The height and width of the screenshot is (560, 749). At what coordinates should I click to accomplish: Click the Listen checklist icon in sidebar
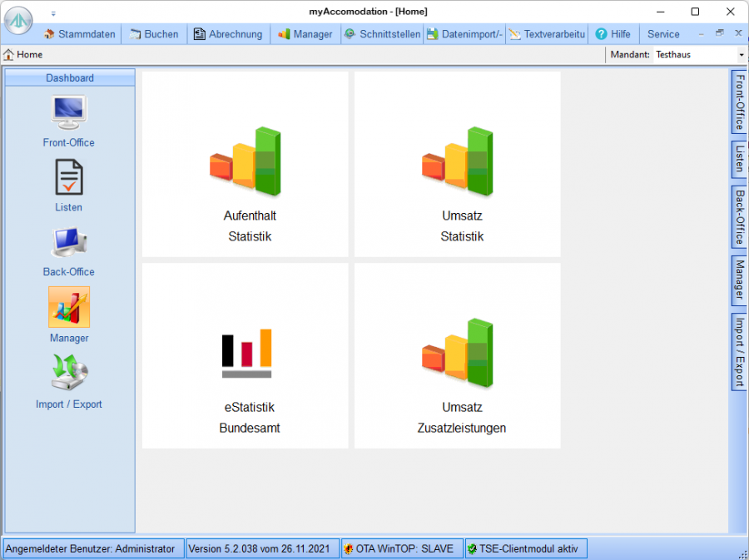tap(69, 177)
